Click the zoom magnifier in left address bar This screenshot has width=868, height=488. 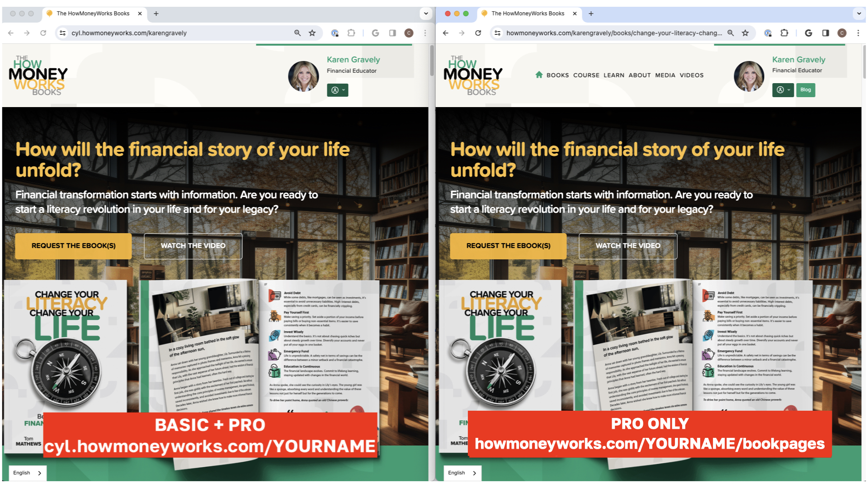point(297,33)
